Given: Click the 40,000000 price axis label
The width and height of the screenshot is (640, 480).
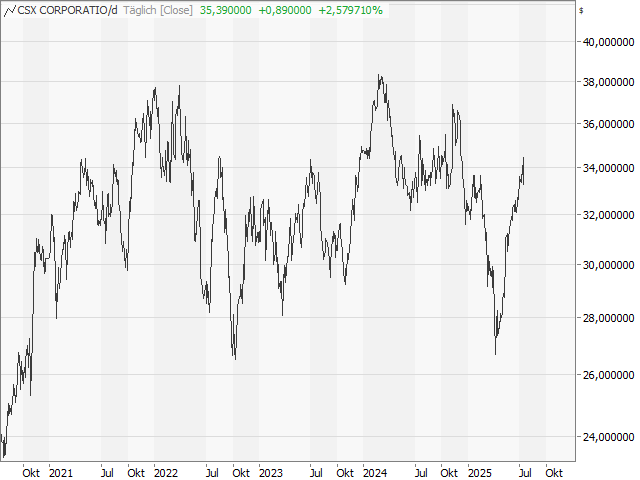Looking at the screenshot, I should point(609,42).
